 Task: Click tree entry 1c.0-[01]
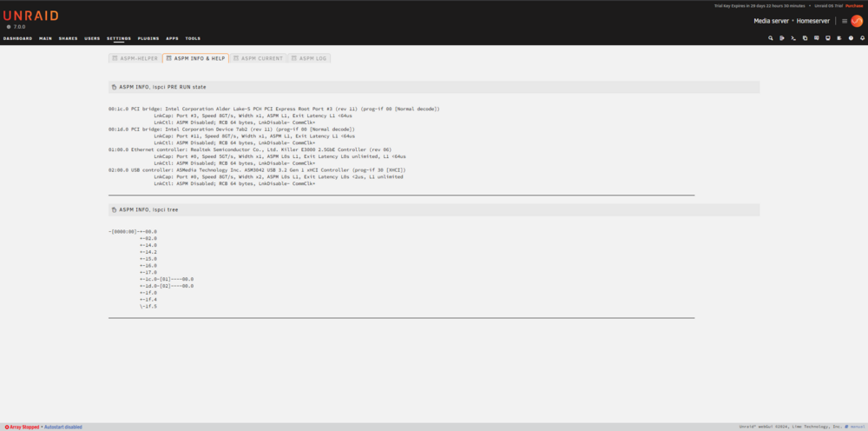point(167,279)
